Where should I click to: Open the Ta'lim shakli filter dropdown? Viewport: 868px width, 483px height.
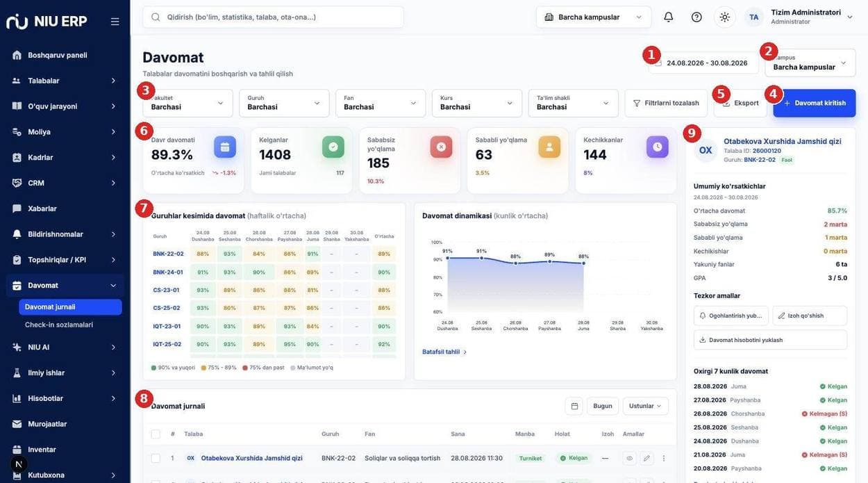pyautogui.click(x=574, y=103)
